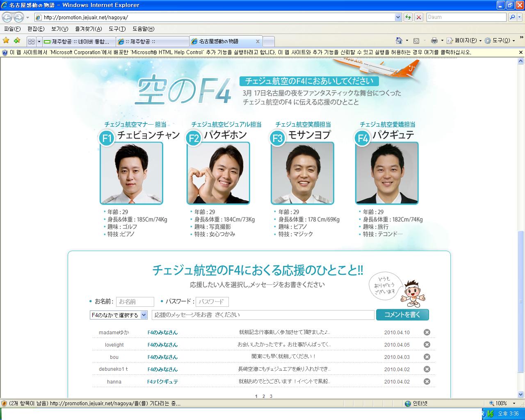
Task: Click the F4 member portrait photo
Action: click(x=387, y=173)
